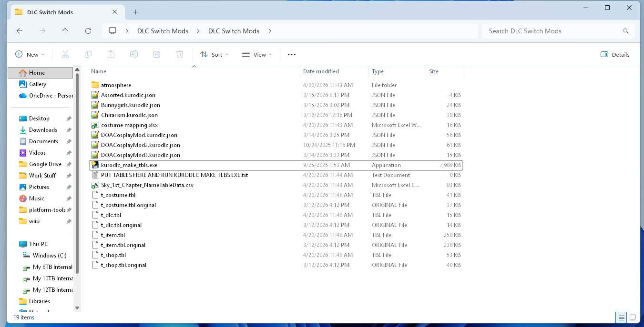644x327 pixels.
Task: Click the Search DLC Switch Mods field
Action: 558,31
